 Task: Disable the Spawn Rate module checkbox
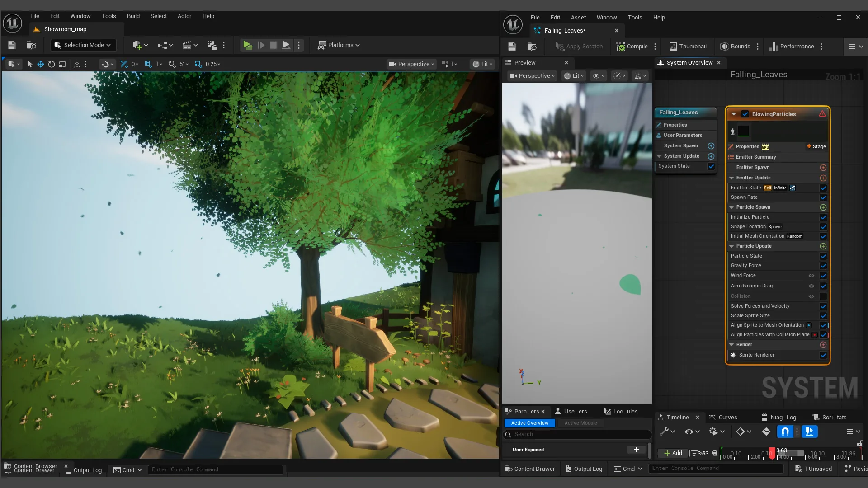pyautogui.click(x=823, y=197)
